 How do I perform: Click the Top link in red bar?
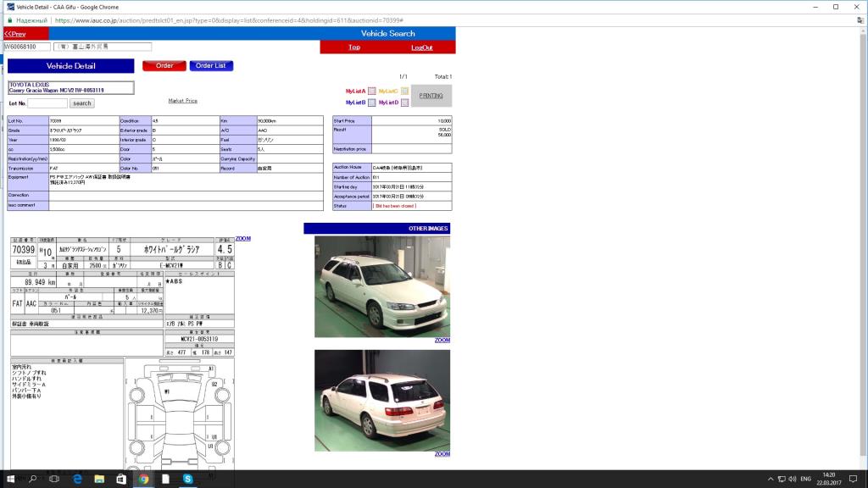354,47
